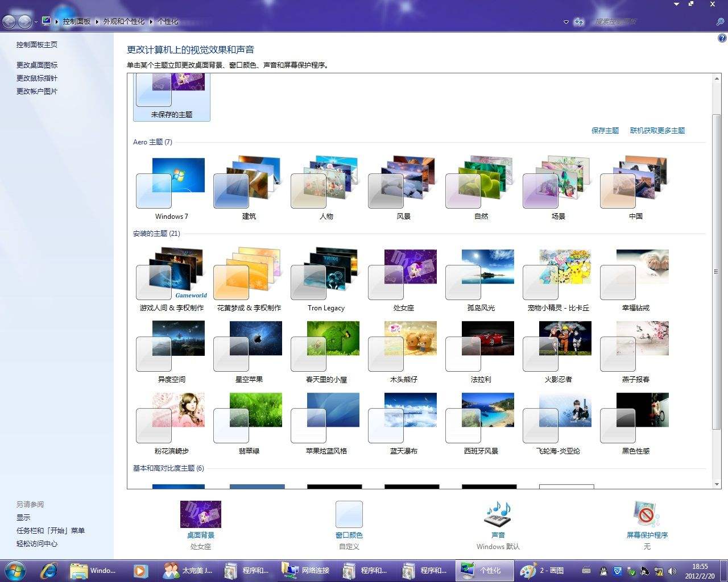The height and width of the screenshot is (582, 728).
Task: Select the 人物 theme
Action: point(326,188)
